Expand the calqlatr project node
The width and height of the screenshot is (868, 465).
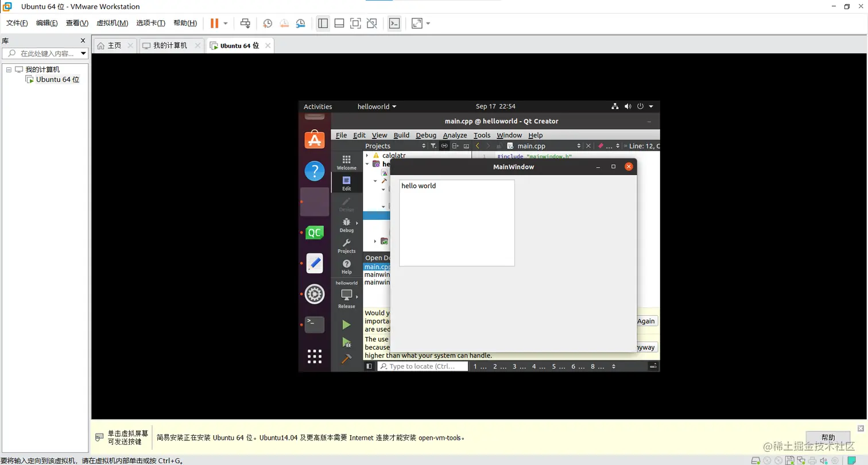pyautogui.click(x=367, y=156)
